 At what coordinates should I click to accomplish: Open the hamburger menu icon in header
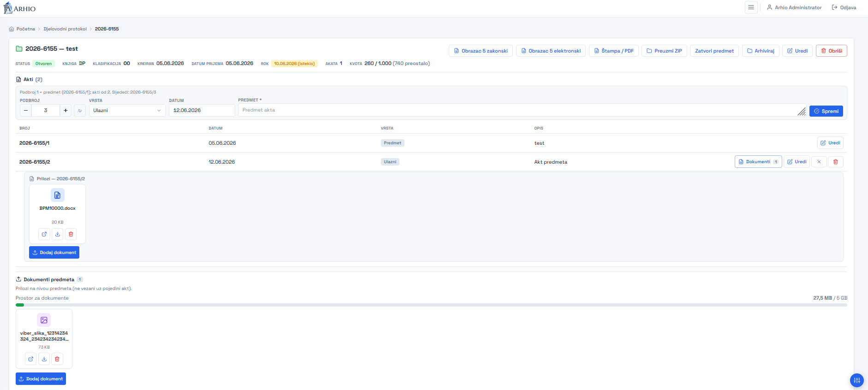pos(751,7)
